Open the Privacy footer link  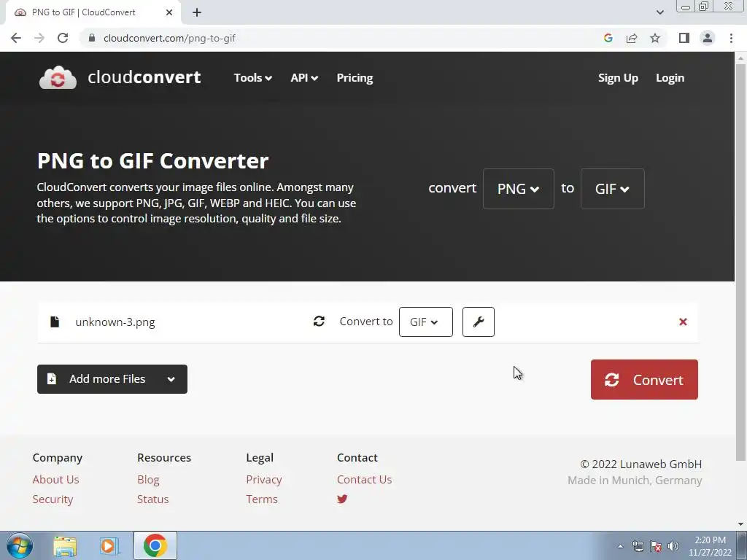coord(264,480)
